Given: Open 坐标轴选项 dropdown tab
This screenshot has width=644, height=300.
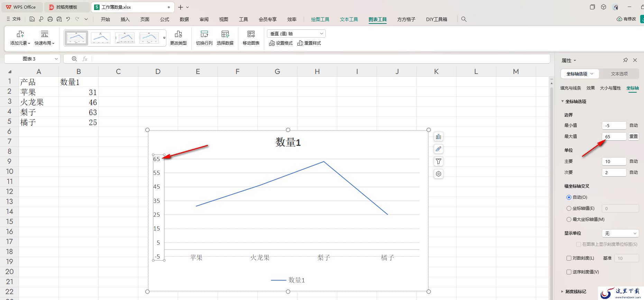Looking at the screenshot, I should pos(580,74).
